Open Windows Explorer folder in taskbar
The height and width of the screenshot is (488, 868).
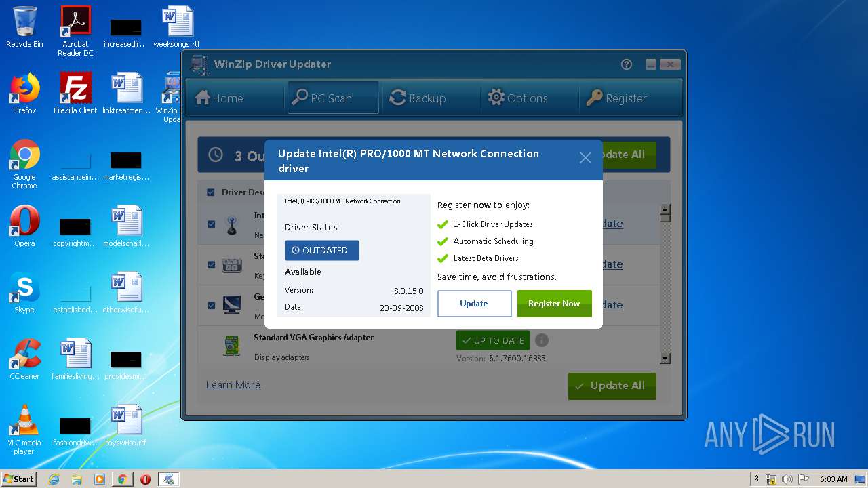point(77,479)
